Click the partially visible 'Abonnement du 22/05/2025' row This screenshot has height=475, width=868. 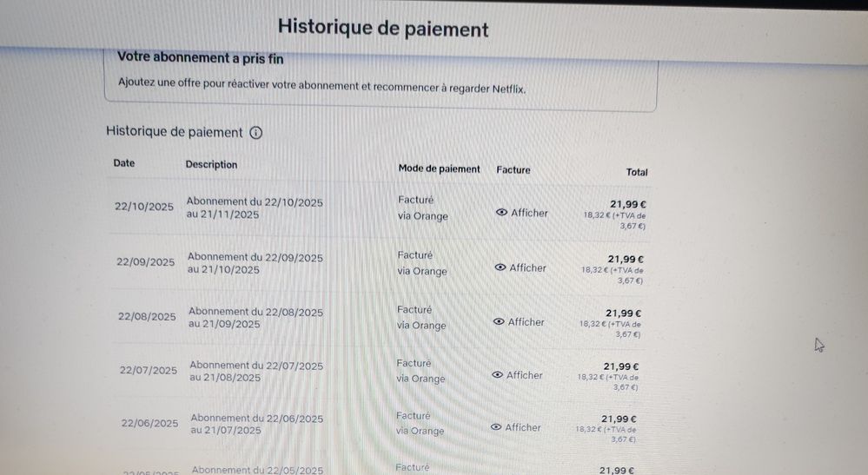[x=257, y=470]
